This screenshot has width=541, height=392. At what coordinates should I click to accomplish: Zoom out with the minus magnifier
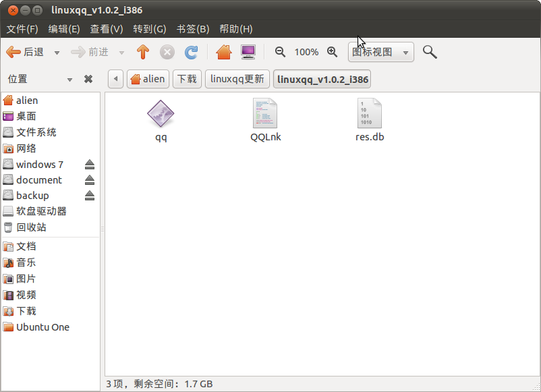pos(280,52)
